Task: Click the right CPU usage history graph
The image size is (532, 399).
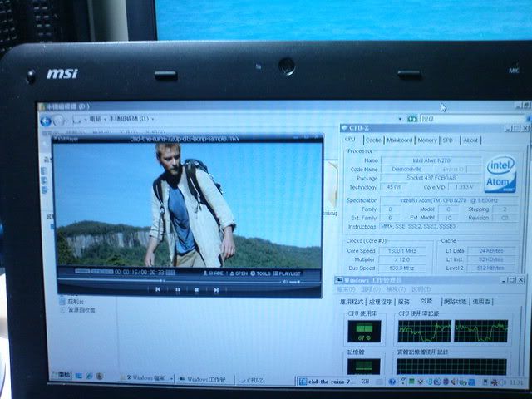Action: 481,331
